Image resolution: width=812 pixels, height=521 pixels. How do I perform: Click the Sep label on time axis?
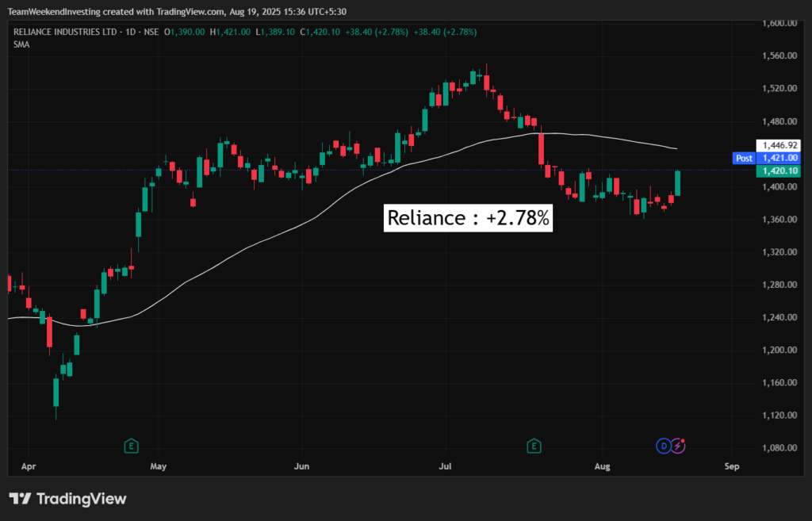click(732, 466)
